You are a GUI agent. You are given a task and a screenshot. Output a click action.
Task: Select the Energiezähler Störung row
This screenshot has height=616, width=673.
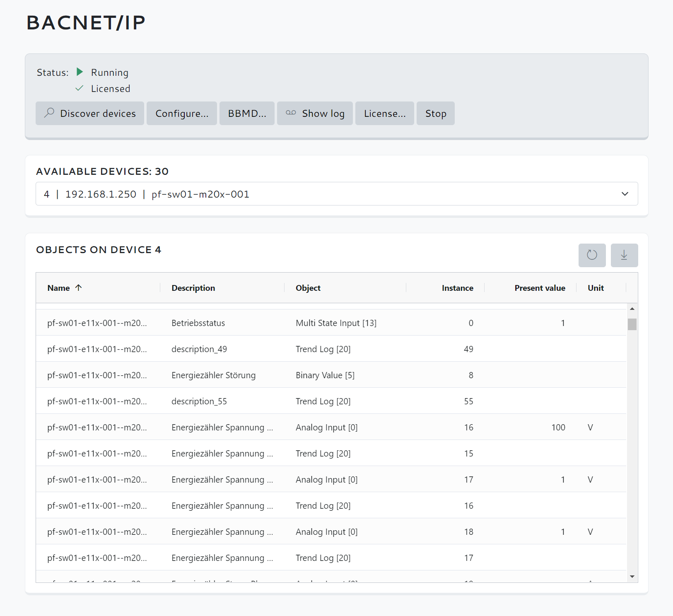coord(331,375)
